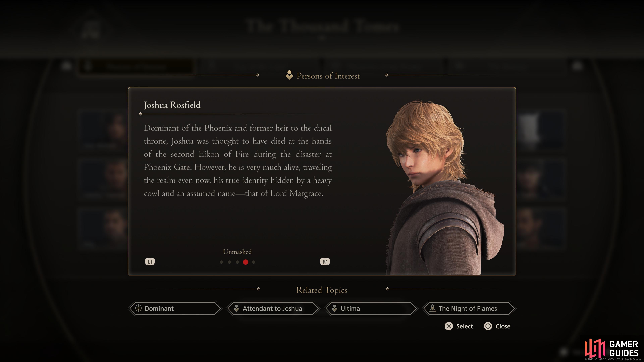Select the fifth page indicator dot
644x362 pixels.
click(x=254, y=262)
